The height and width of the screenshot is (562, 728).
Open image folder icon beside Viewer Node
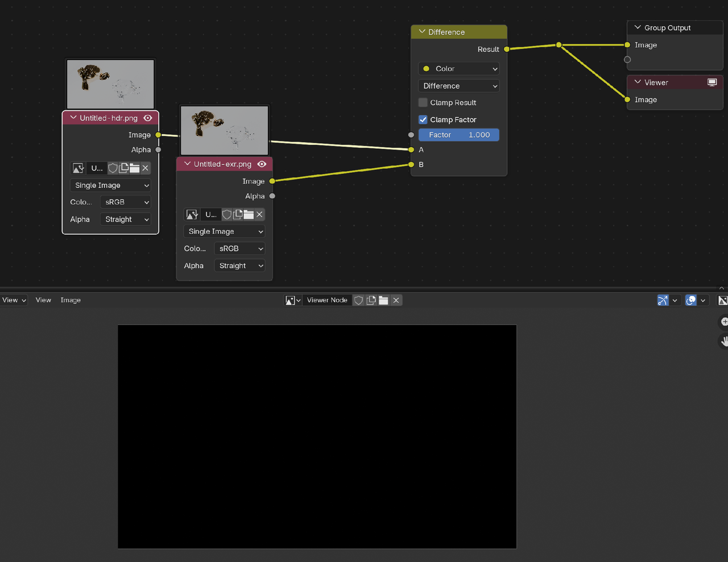pyautogui.click(x=383, y=300)
